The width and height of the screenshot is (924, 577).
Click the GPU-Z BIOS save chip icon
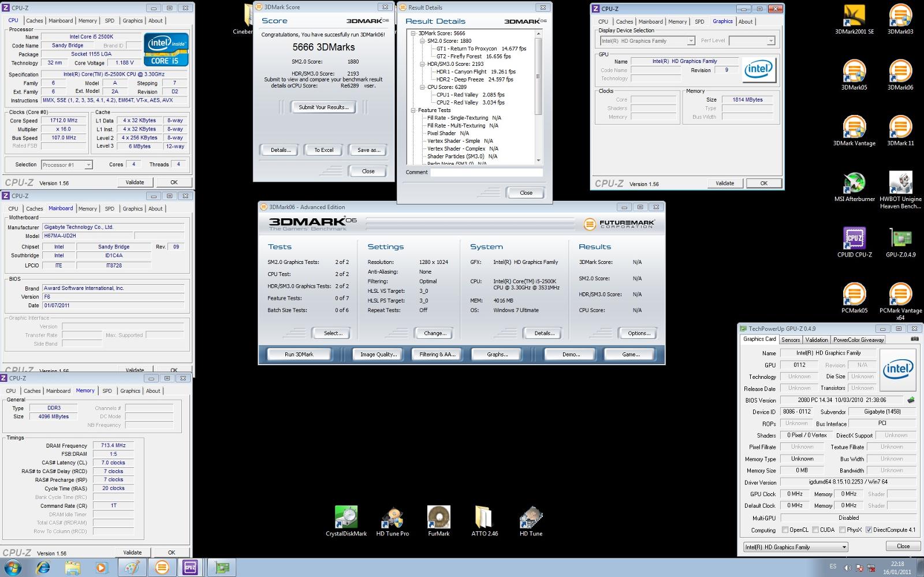(911, 400)
